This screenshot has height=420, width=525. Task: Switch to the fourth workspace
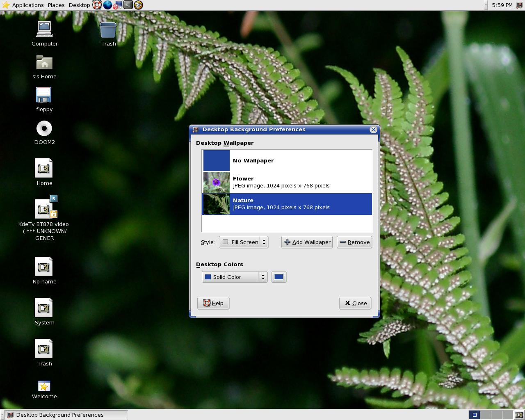(507, 415)
